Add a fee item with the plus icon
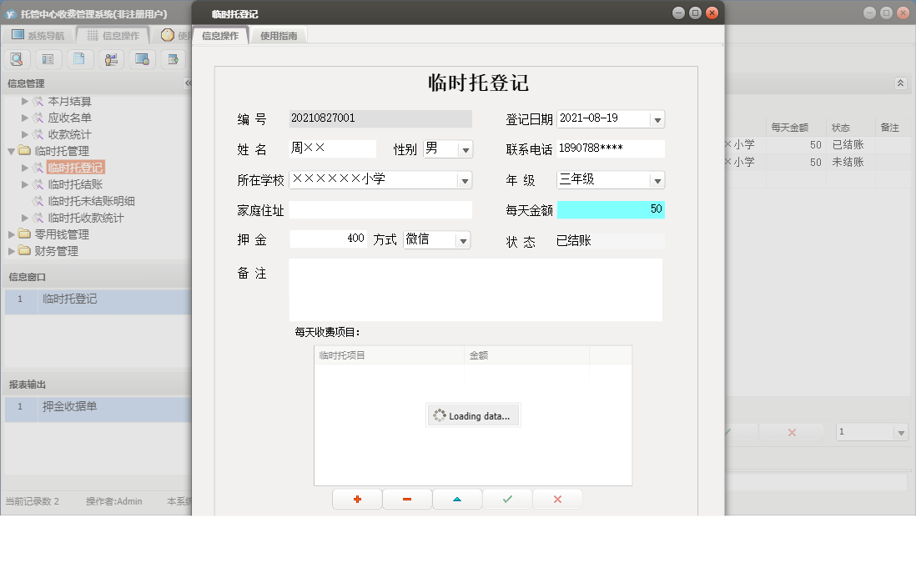Image resolution: width=916 pixels, height=588 pixels. point(356,499)
